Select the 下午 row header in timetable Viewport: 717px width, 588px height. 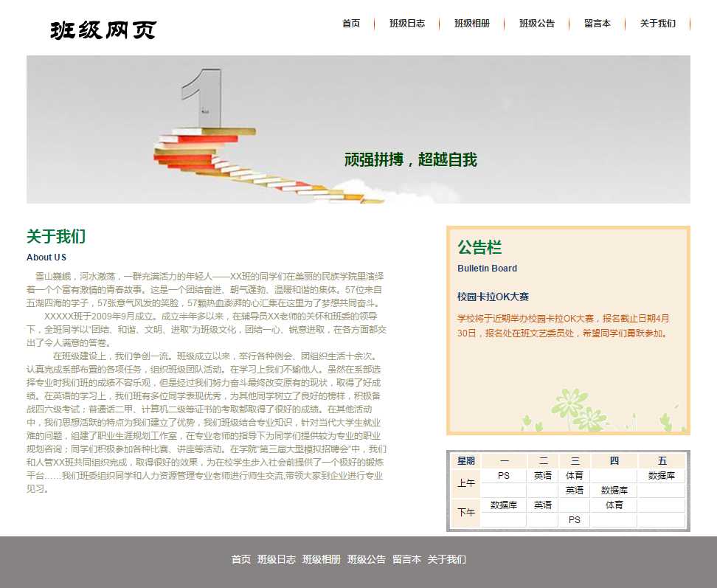(465, 512)
